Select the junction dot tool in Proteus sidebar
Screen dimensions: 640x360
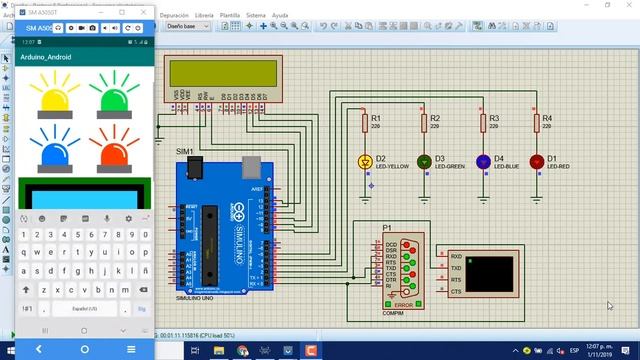6,78
